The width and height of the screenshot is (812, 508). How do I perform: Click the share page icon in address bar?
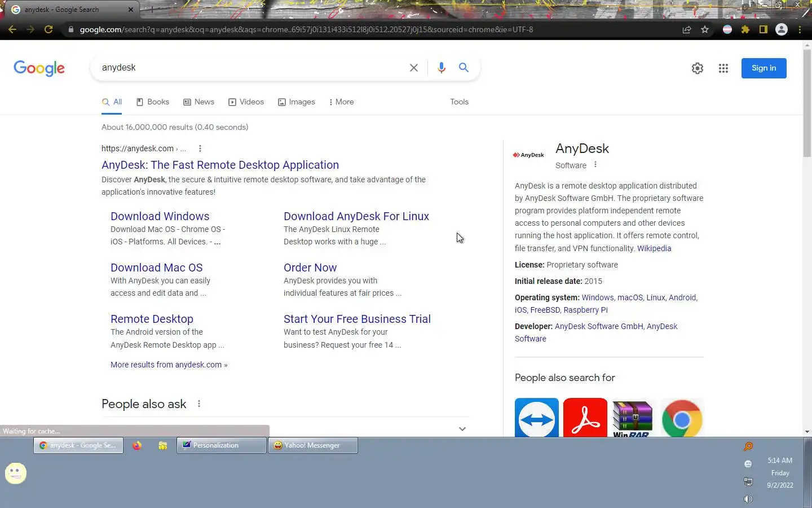tap(687, 29)
